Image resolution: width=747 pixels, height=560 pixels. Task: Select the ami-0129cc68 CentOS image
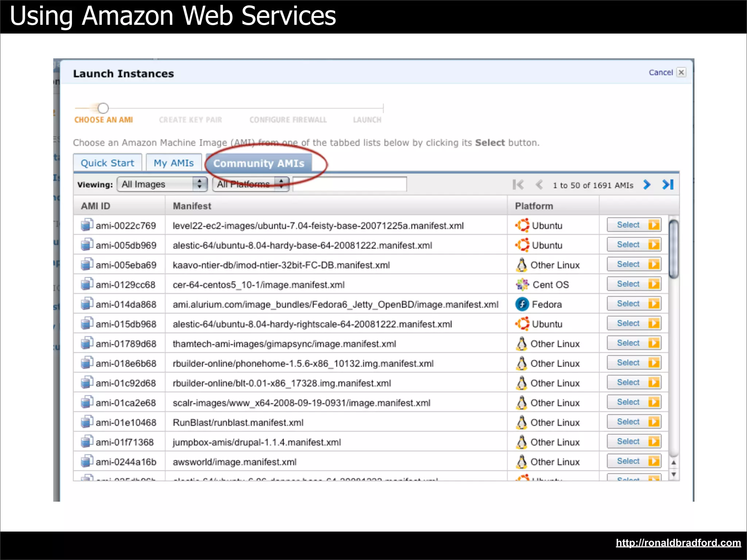pos(634,284)
